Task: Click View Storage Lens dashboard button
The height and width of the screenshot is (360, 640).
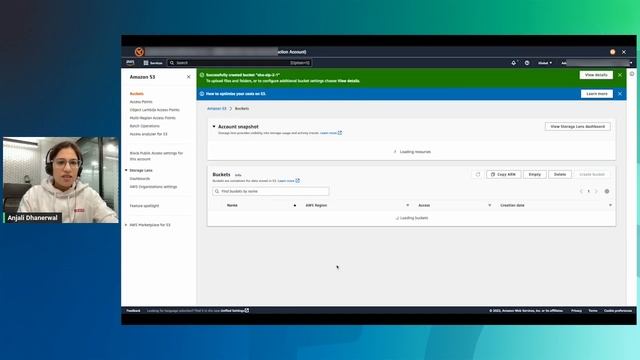Action: click(x=578, y=127)
